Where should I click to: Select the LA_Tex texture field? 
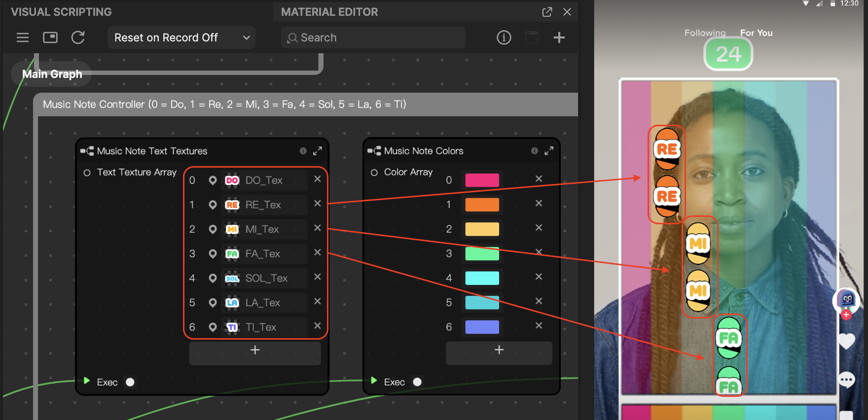point(264,302)
